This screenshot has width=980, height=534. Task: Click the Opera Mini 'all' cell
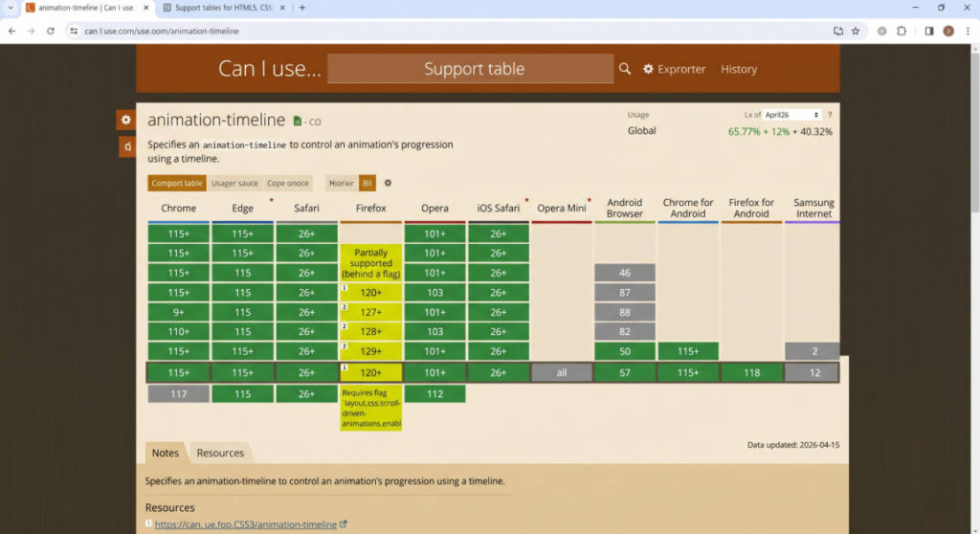tap(562, 372)
